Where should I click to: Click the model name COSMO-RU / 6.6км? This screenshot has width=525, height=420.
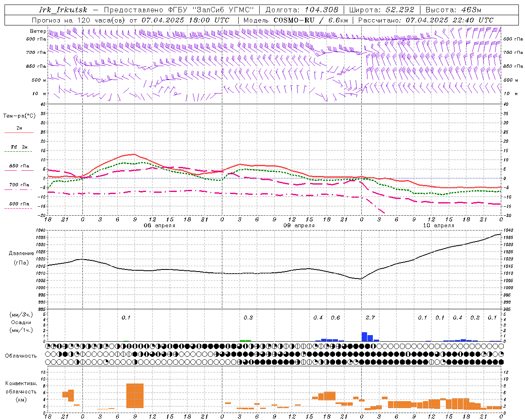[x=310, y=20]
